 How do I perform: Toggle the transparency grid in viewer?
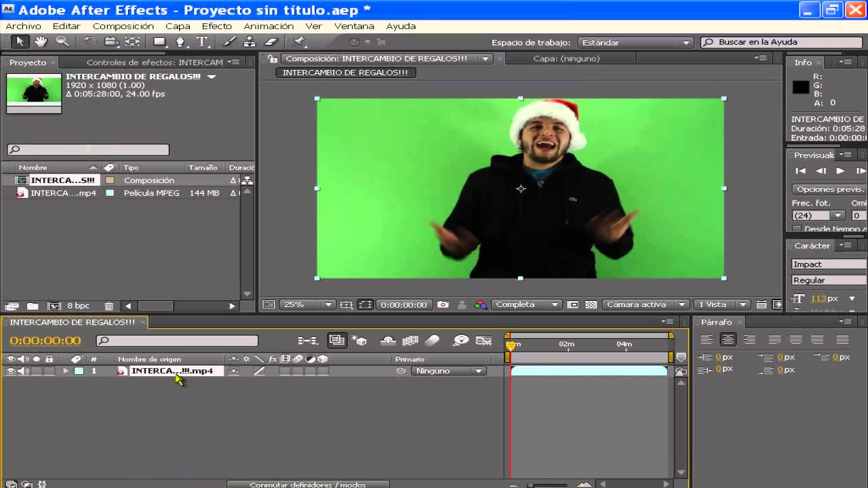(591, 305)
